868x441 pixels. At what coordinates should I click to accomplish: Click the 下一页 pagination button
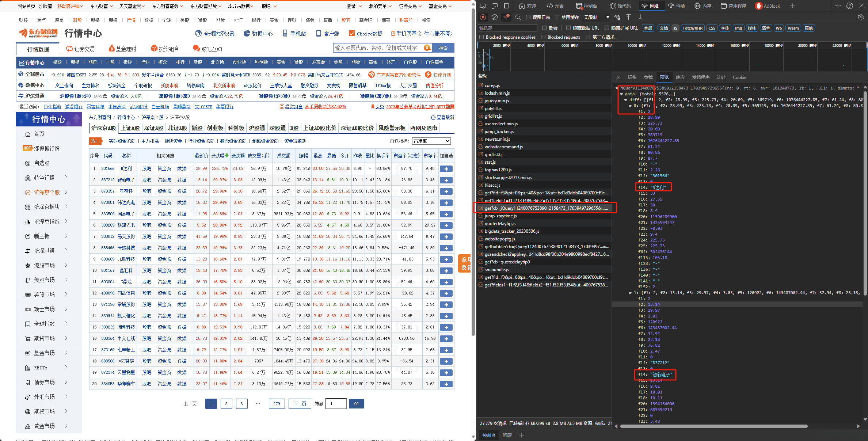300,404
